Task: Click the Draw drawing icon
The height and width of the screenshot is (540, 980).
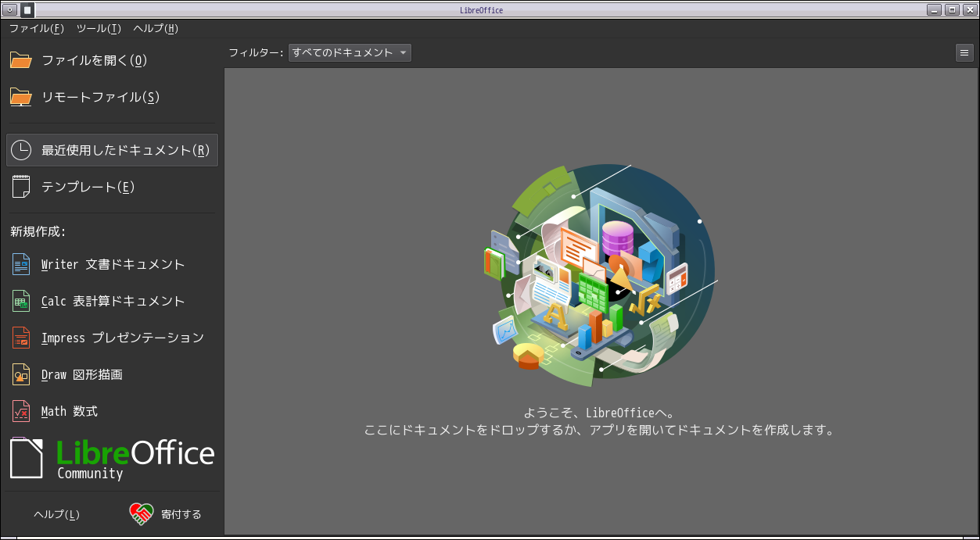Action: pyautogui.click(x=21, y=374)
